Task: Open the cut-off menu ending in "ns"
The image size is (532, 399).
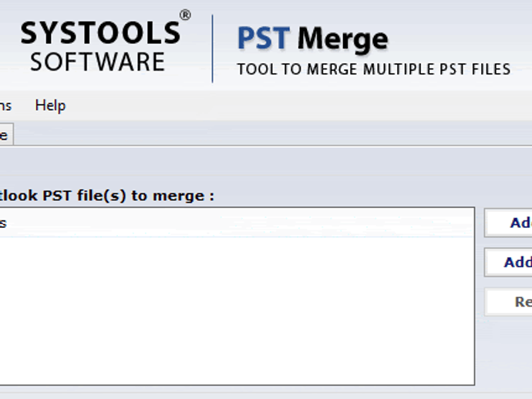Action: click(x=5, y=106)
